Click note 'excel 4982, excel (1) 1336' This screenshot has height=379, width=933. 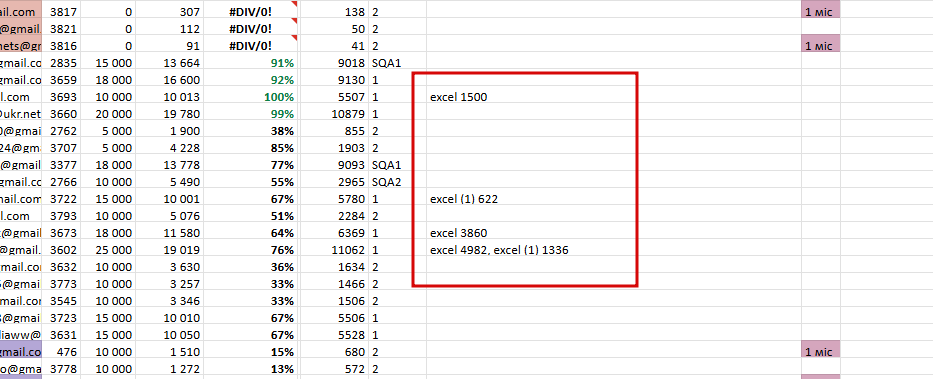pyautogui.click(x=499, y=250)
